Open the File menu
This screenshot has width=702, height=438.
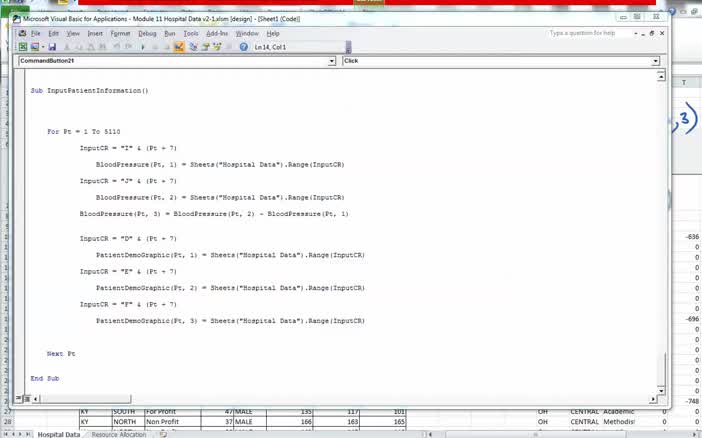pos(36,34)
